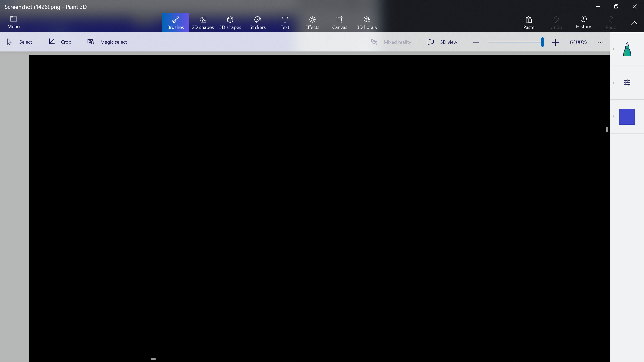Open the 3D library
This screenshot has width=644, height=362.
pyautogui.click(x=367, y=23)
